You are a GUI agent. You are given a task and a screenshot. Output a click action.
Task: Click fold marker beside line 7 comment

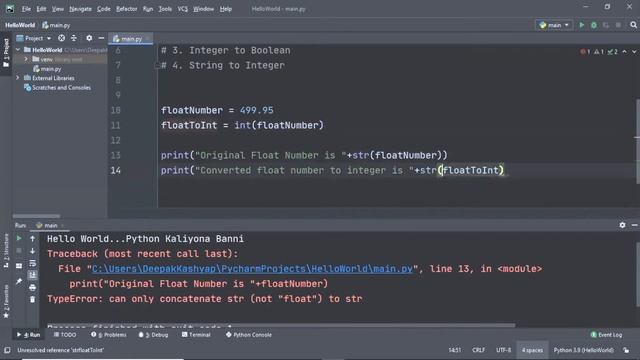pos(157,65)
